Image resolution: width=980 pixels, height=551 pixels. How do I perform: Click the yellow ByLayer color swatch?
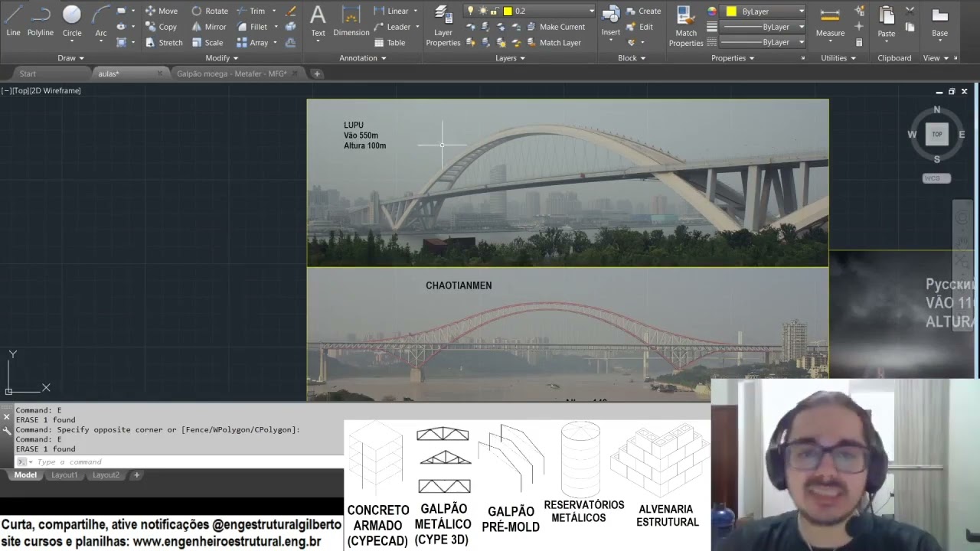[731, 11]
